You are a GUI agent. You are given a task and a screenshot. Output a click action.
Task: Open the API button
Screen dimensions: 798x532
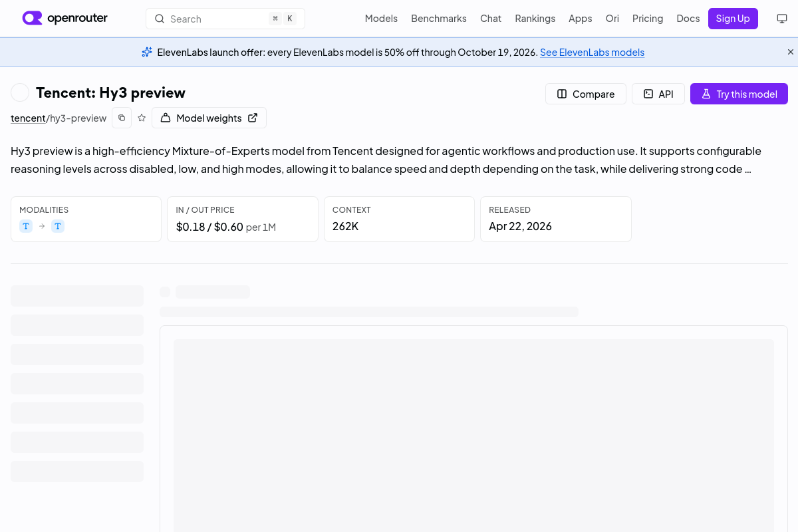[658, 94]
